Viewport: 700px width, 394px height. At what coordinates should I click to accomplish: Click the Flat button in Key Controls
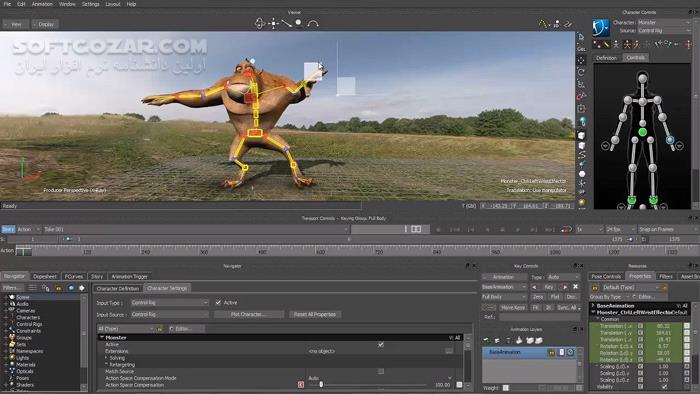555,297
